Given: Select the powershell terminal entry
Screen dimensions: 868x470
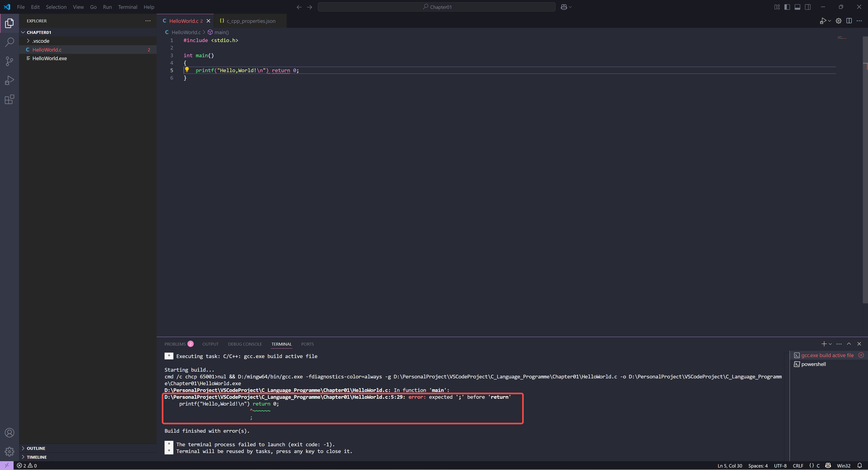Looking at the screenshot, I should point(813,364).
